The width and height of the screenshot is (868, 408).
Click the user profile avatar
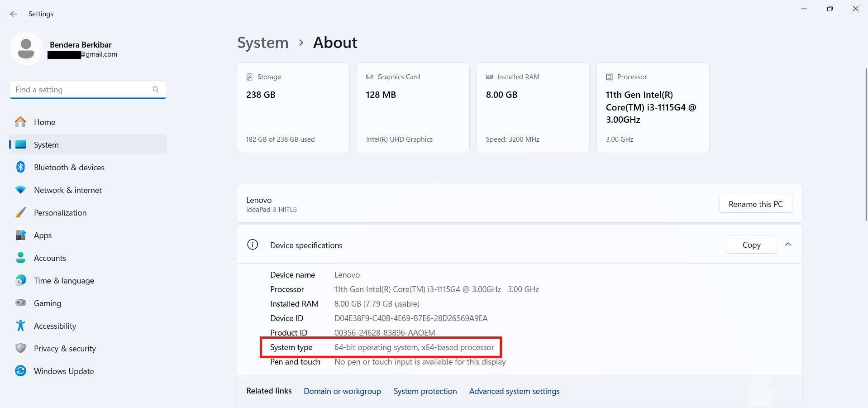tap(26, 49)
